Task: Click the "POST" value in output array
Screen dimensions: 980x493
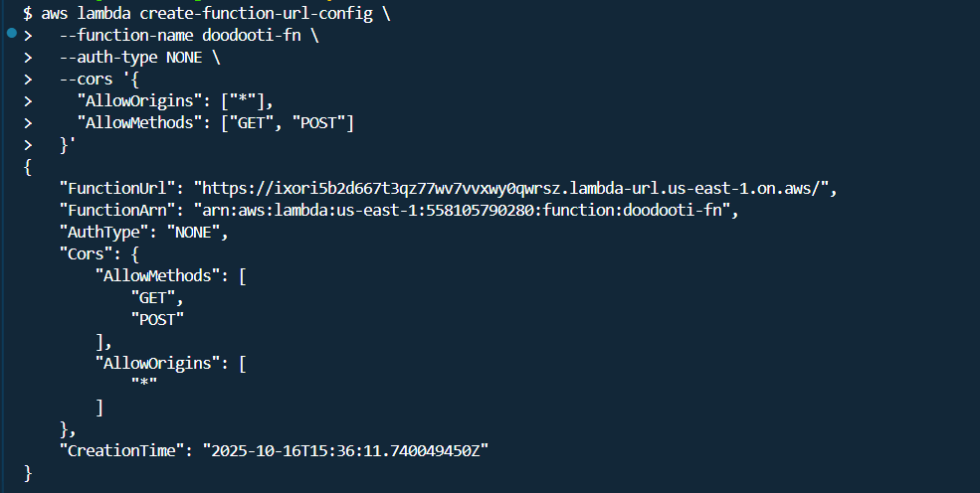Action: pyautogui.click(x=157, y=319)
